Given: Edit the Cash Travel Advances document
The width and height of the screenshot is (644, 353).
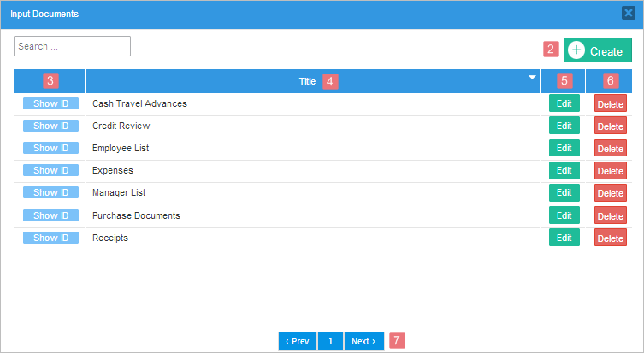Looking at the screenshot, I should 564,103.
